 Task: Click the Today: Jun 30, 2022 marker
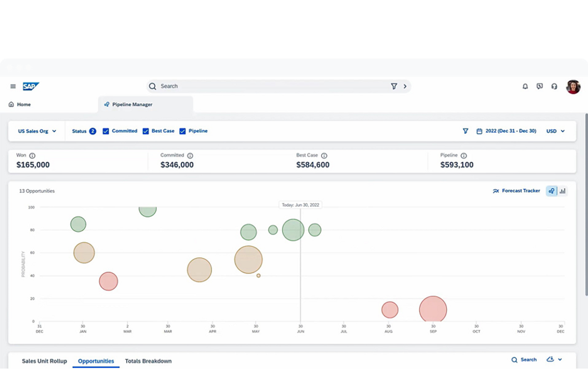[300, 205]
